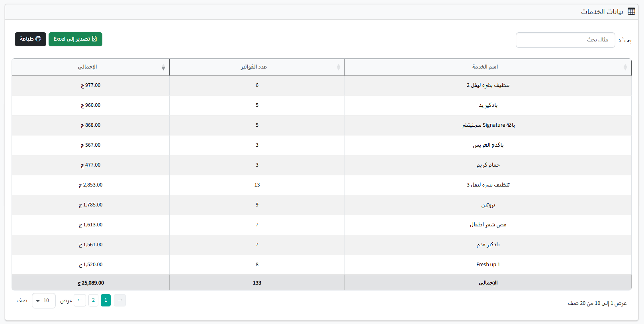This screenshot has height=324, width=644.
Task: Open the rows-per-page dropdown showing 10
Action: pos(43,300)
